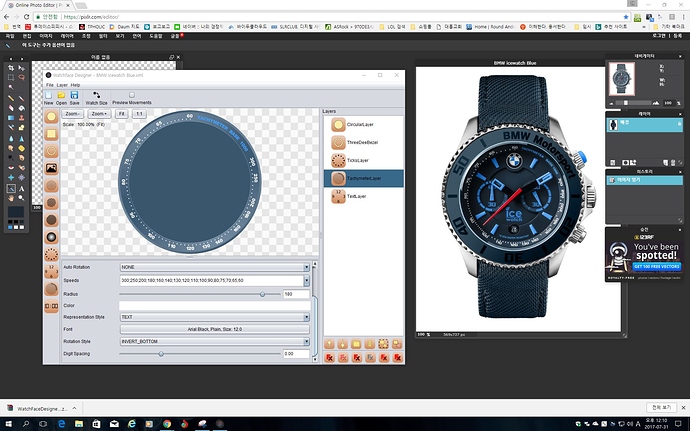This screenshot has width=690, height=431.
Task: Click the foreground color swatch in Pixlr toolbar
Action: [x=16, y=212]
